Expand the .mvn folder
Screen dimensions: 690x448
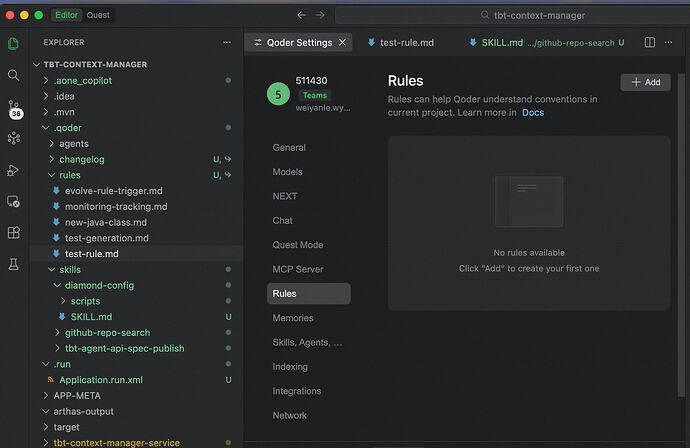tap(46, 112)
